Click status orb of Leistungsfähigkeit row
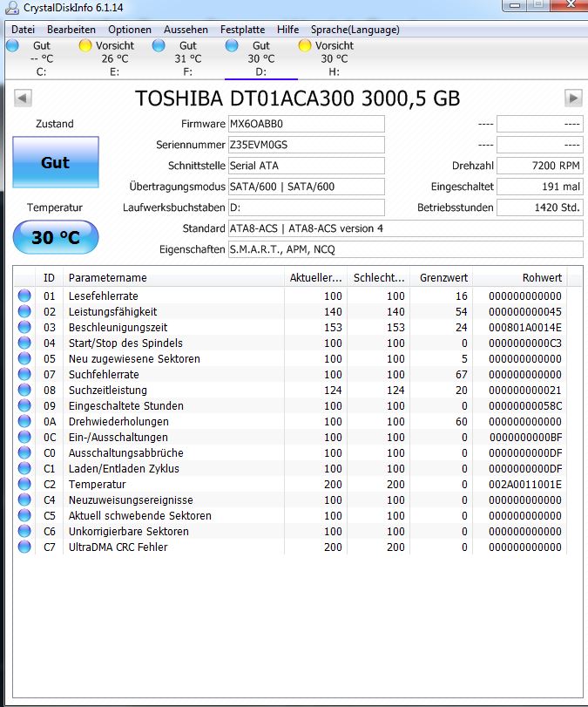Image resolution: width=588 pixels, height=707 pixels. pos(24,311)
